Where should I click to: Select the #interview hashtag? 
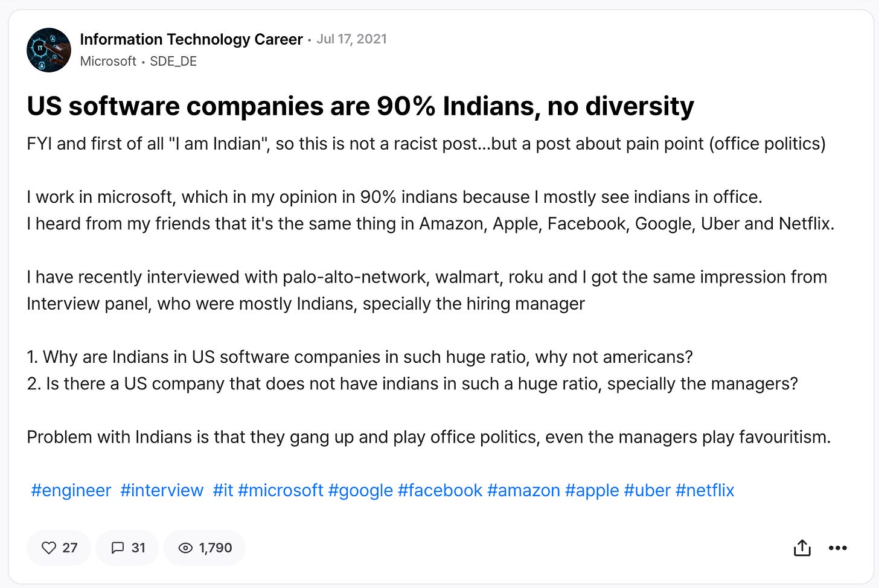pos(162,490)
